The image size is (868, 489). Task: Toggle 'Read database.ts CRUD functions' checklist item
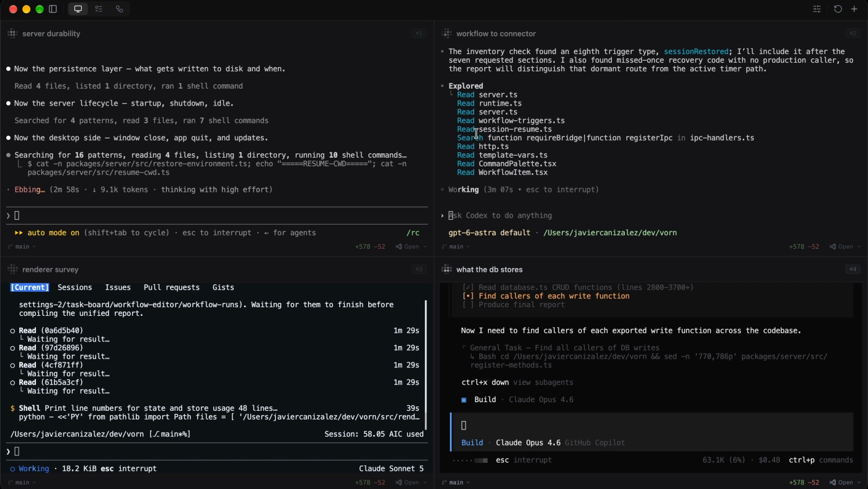578,287
